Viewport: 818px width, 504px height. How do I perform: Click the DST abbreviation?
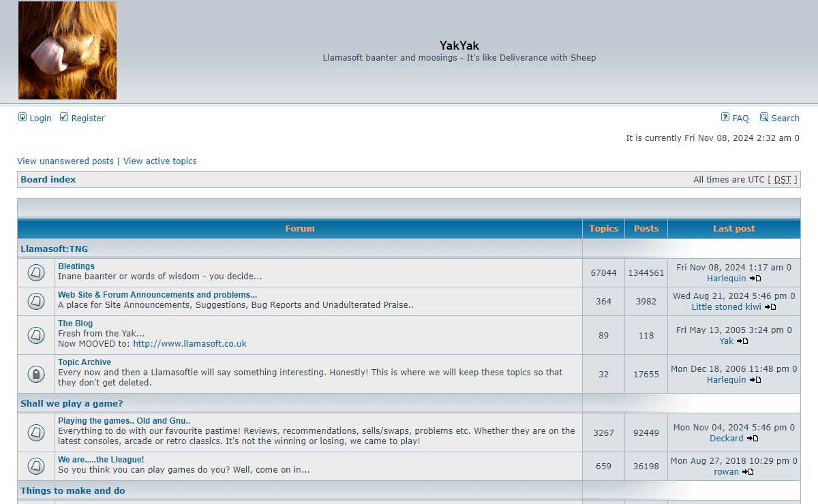(x=783, y=180)
